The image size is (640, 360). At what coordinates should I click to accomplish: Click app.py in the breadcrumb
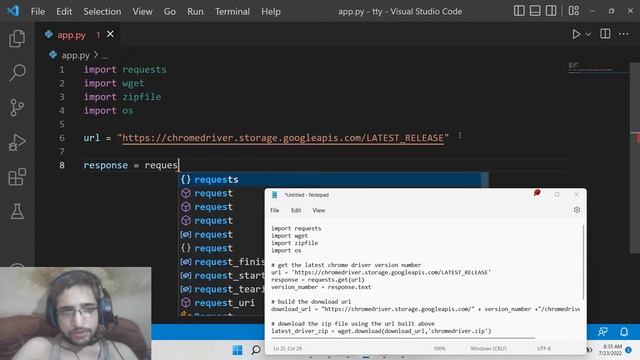click(76, 55)
